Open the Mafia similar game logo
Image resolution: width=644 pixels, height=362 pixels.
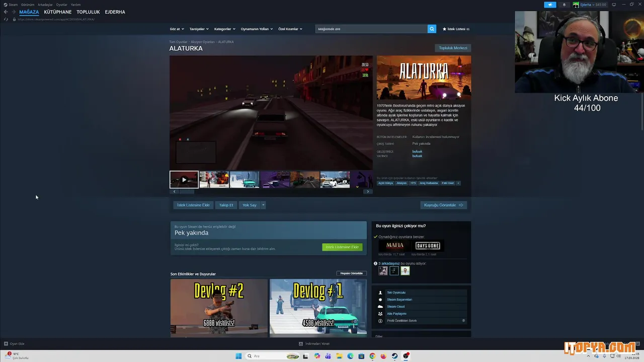coord(395,245)
